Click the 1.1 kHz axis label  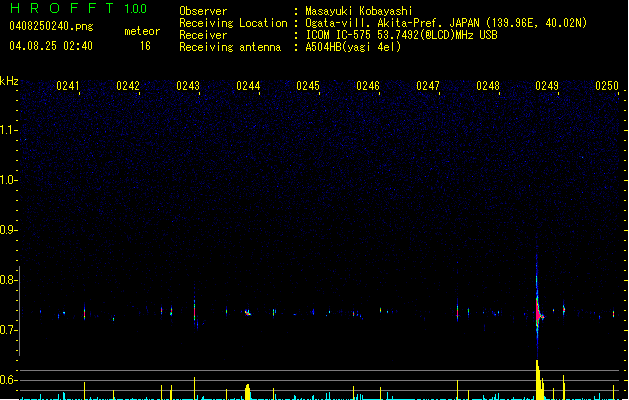point(8,130)
